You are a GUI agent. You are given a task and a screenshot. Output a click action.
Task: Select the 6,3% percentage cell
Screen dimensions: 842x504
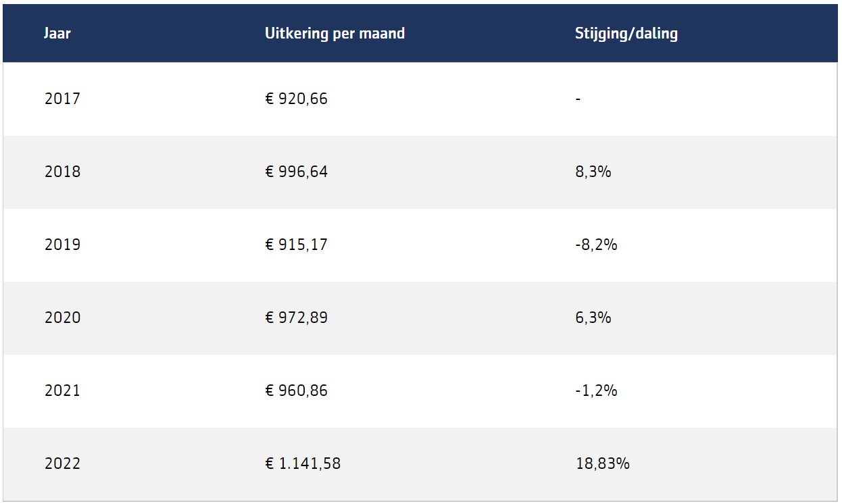point(593,318)
